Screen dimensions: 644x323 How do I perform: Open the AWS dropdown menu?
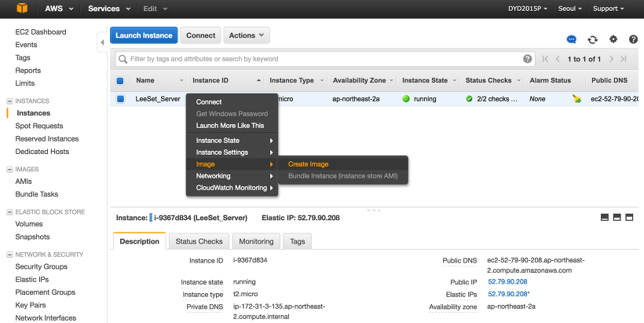(59, 9)
